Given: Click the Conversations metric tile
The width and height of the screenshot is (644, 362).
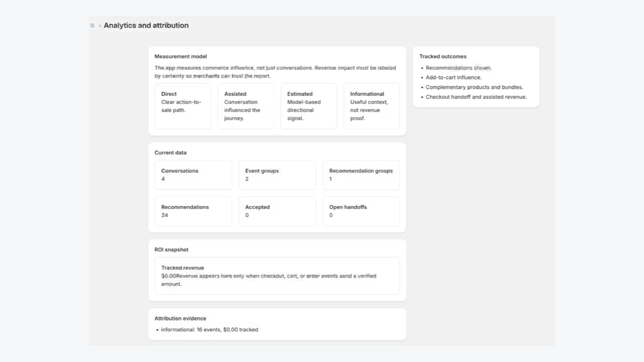Looking at the screenshot, I should point(193,175).
